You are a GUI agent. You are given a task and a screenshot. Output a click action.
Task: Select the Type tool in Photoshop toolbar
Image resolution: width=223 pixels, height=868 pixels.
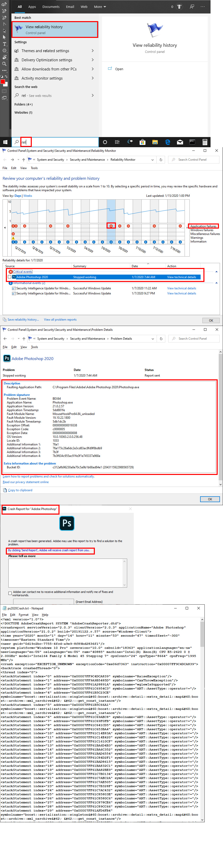4,44
